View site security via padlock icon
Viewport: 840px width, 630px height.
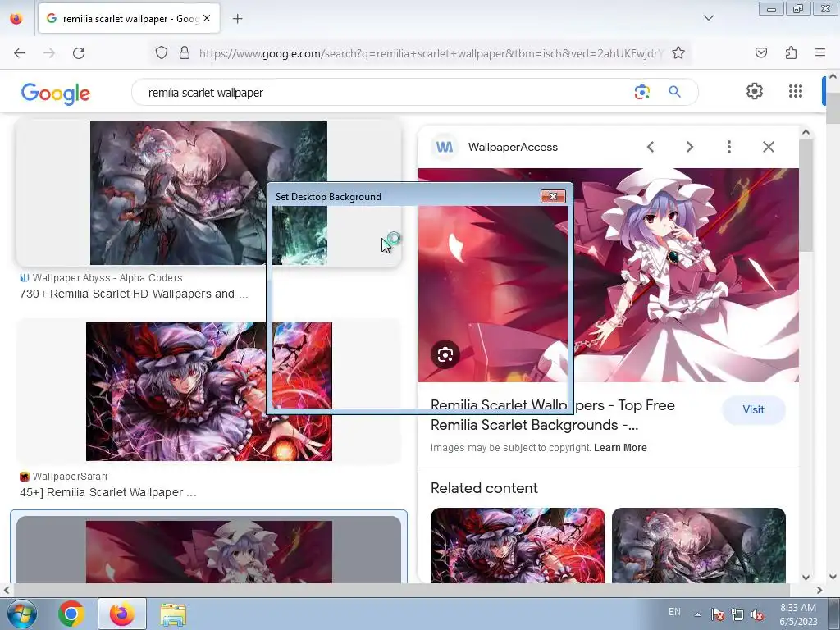(x=185, y=53)
